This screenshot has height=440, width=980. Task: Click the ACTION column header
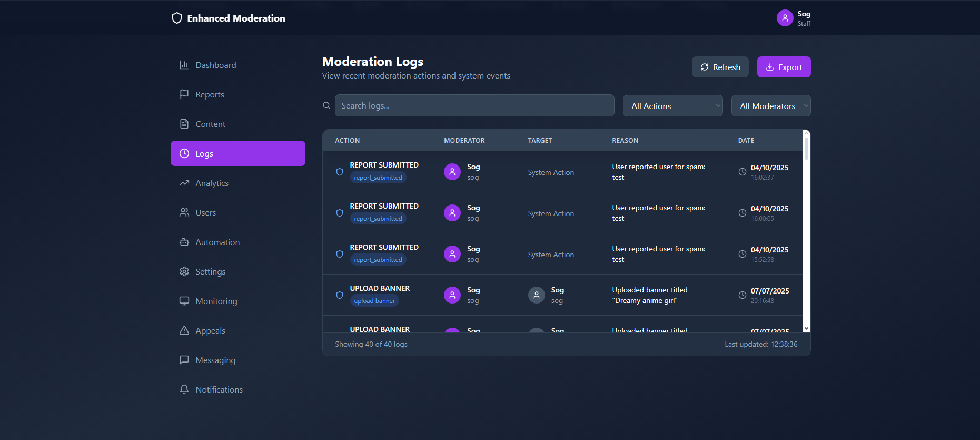[x=348, y=141]
